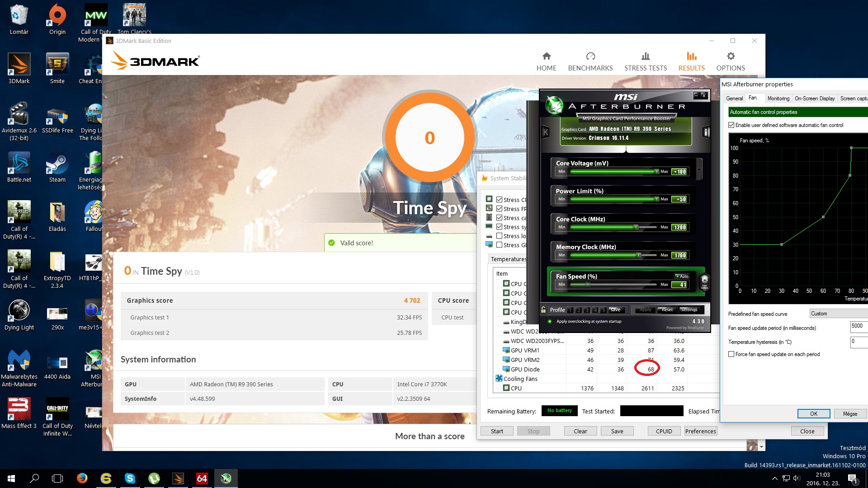Open the On-Screen Display tab
This screenshot has height=488, width=868.
[815, 99]
